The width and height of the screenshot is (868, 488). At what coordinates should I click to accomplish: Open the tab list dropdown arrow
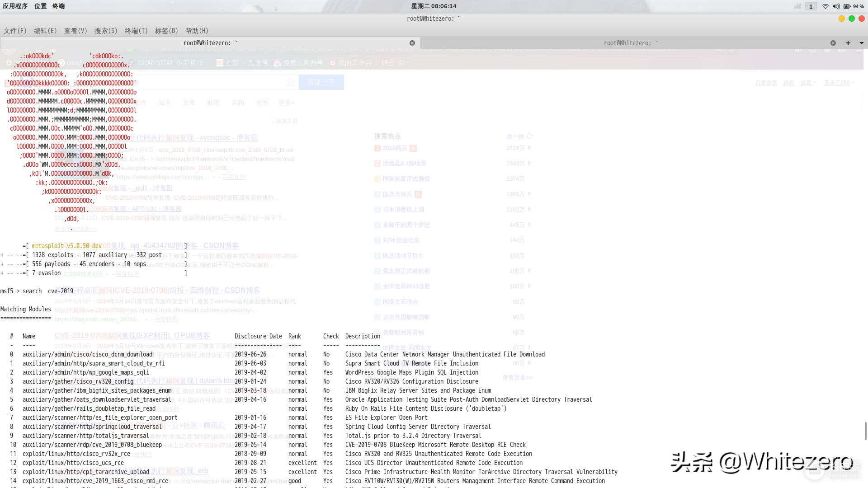pyautogui.click(x=862, y=43)
